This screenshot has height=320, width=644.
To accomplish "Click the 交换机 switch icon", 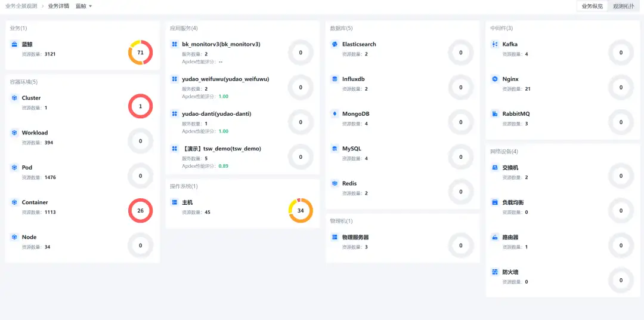I will tap(495, 167).
